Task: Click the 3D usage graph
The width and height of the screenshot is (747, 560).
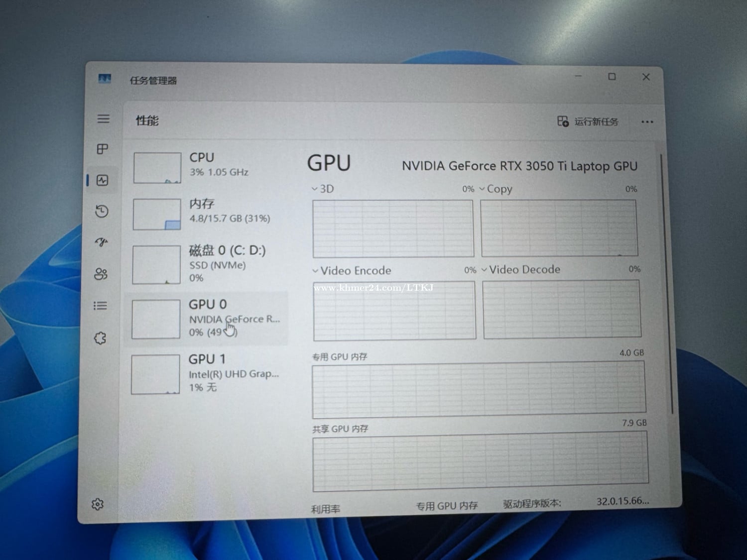Action: point(393,228)
